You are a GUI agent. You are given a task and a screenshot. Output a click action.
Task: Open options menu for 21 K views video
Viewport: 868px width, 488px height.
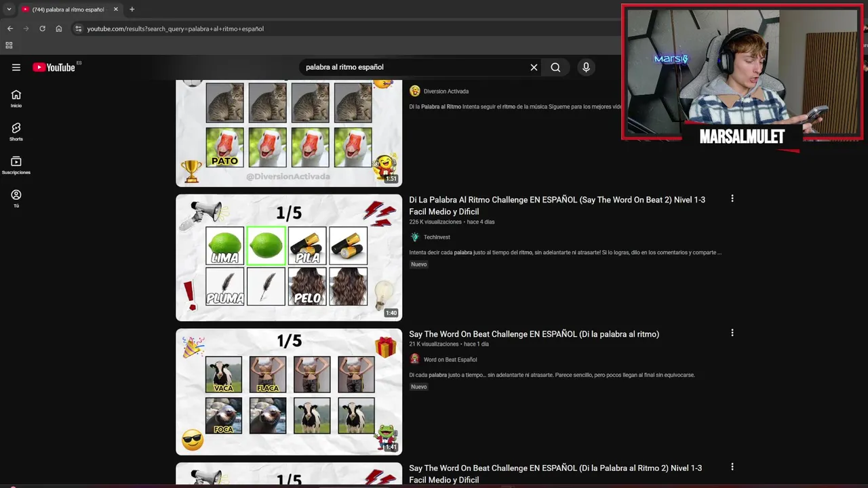coord(732,333)
